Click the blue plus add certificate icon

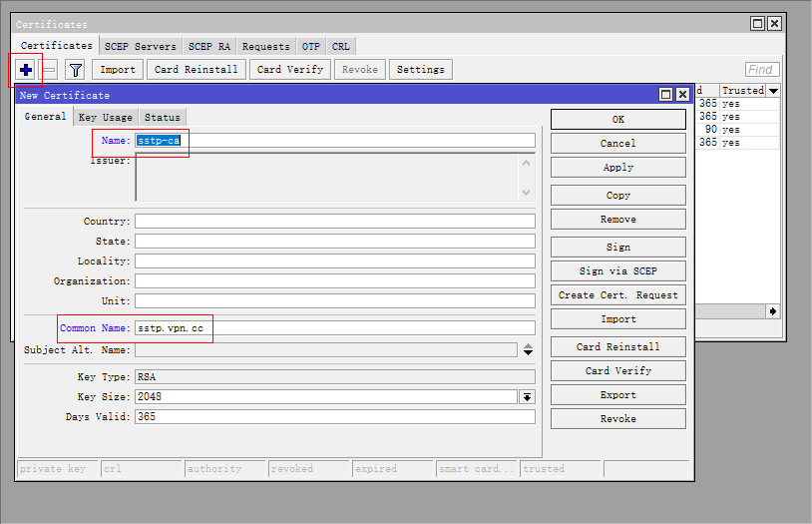pyautogui.click(x=26, y=70)
